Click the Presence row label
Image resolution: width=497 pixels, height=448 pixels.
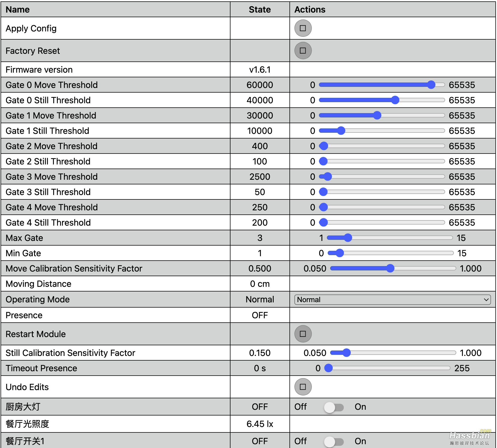[24, 315]
